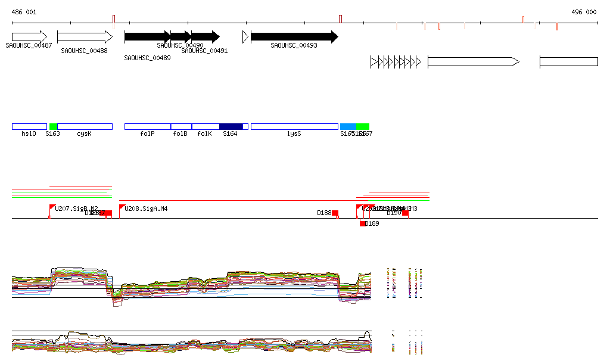The height and width of the screenshot is (364, 610).
Task: Click the row of small triangles
Action: tap(396, 61)
